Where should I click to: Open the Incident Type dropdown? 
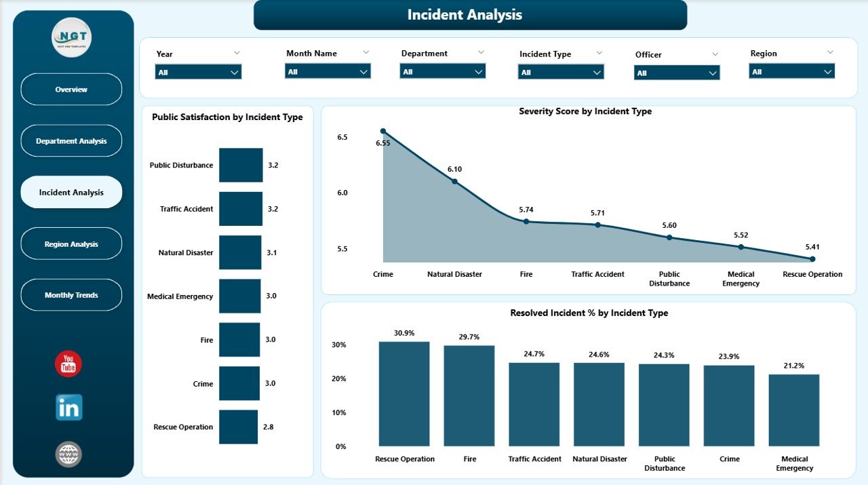pyautogui.click(x=560, y=72)
